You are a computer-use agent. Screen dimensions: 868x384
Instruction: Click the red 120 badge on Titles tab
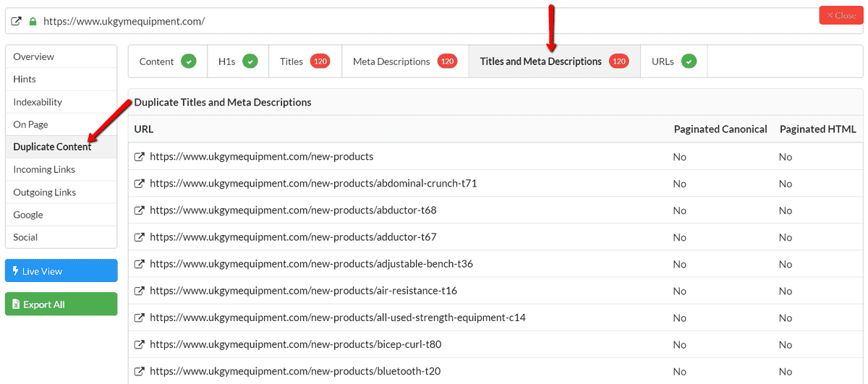[x=320, y=61]
